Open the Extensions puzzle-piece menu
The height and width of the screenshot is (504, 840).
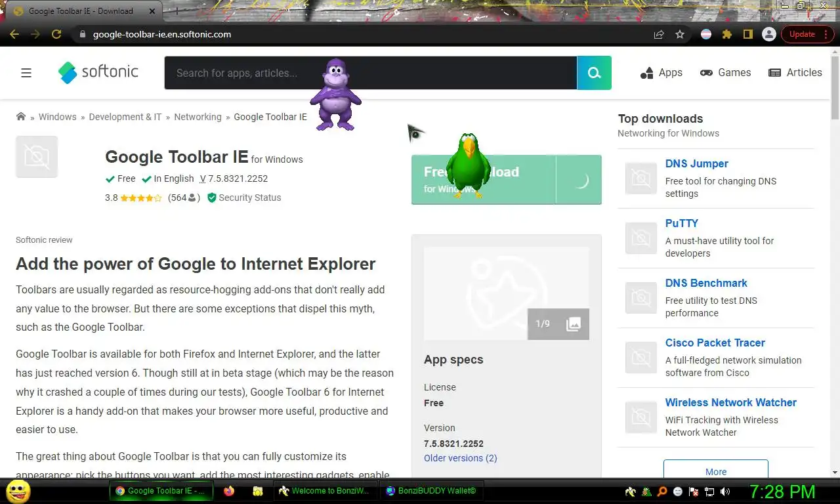(x=726, y=34)
